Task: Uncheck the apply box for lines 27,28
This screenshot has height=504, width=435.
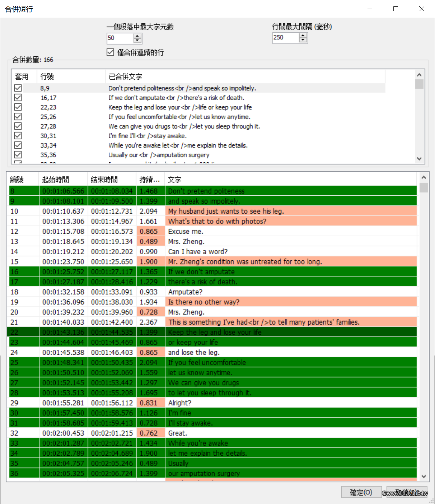Action: click(18, 126)
